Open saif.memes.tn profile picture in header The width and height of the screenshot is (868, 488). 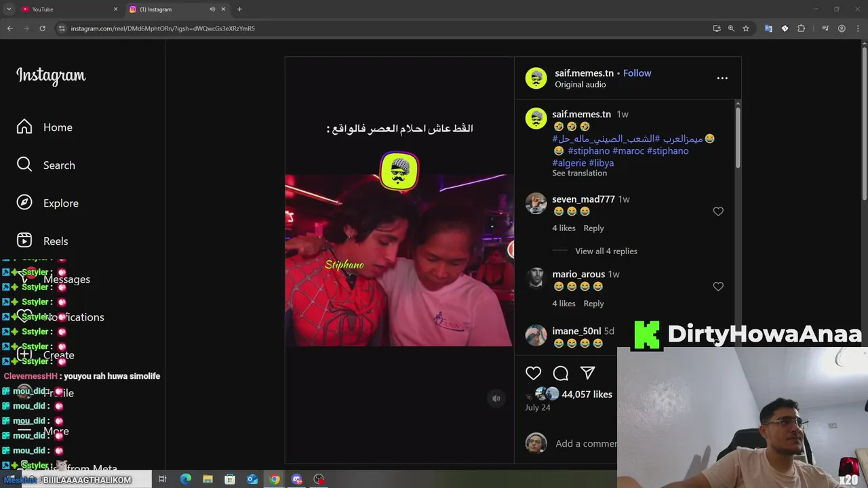coord(536,78)
